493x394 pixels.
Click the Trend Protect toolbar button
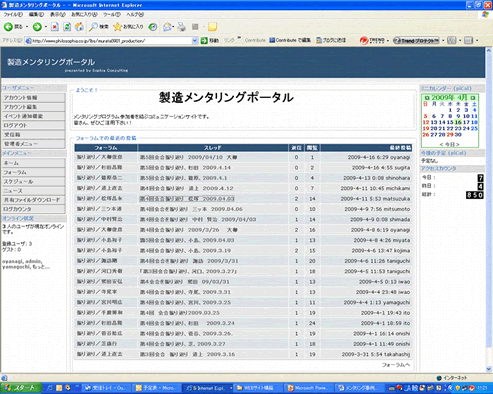click(416, 41)
